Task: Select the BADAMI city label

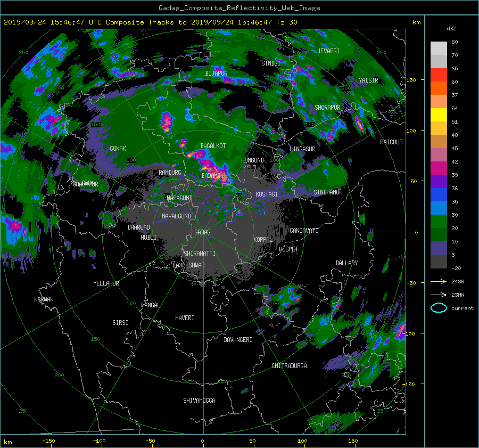Action: 211,176
